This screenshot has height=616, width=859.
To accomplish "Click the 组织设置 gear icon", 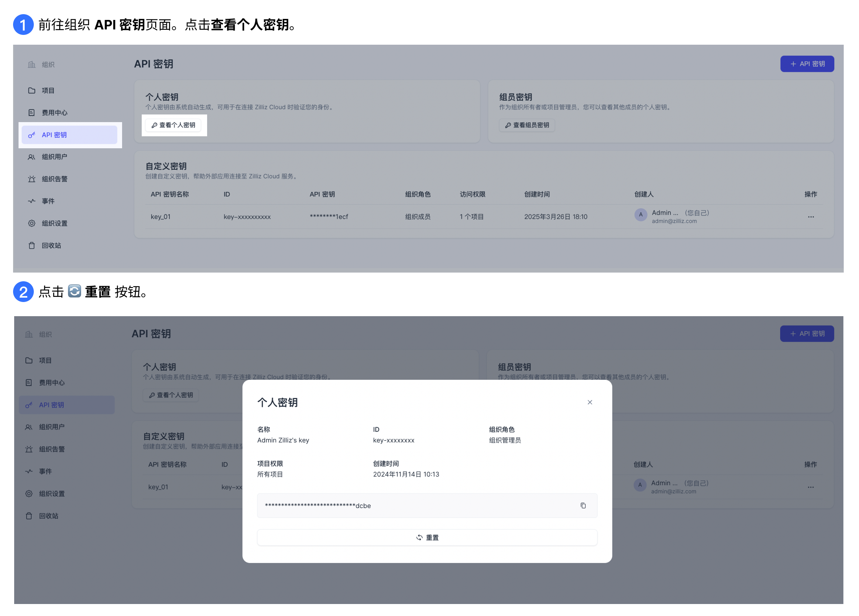I will pos(32,223).
